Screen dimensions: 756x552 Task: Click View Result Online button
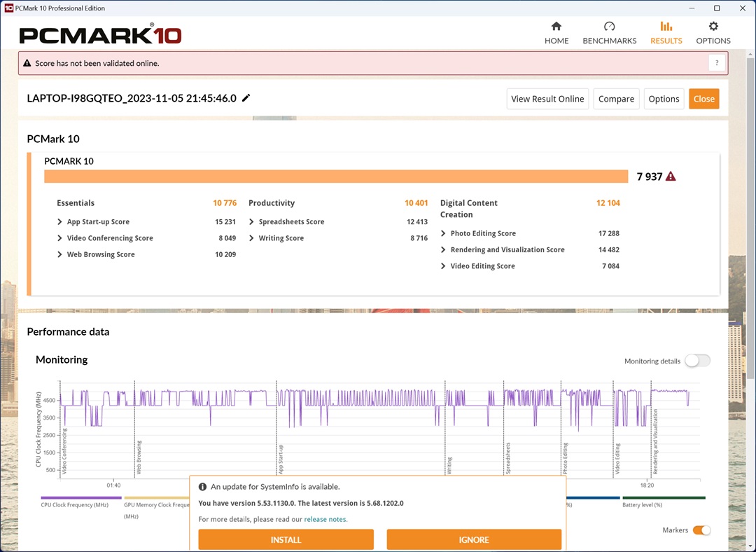pyautogui.click(x=547, y=99)
